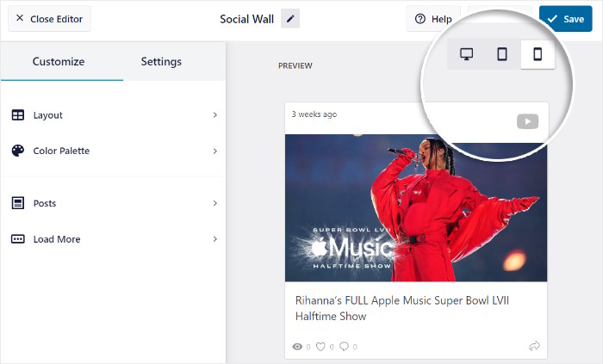
Task: Click the '3 weeks ago' timestamp
Action: (314, 114)
